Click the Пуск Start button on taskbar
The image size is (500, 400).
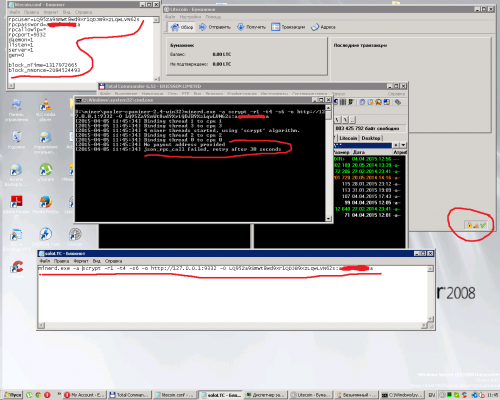(x=13, y=395)
